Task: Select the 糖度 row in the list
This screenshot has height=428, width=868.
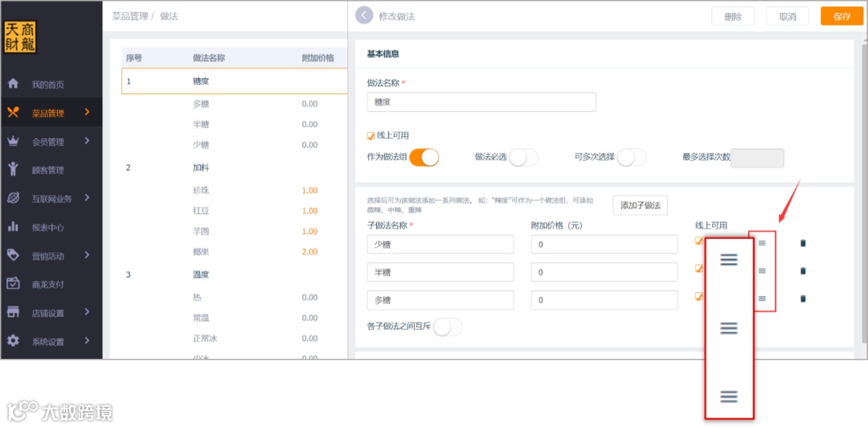Action: click(235, 81)
